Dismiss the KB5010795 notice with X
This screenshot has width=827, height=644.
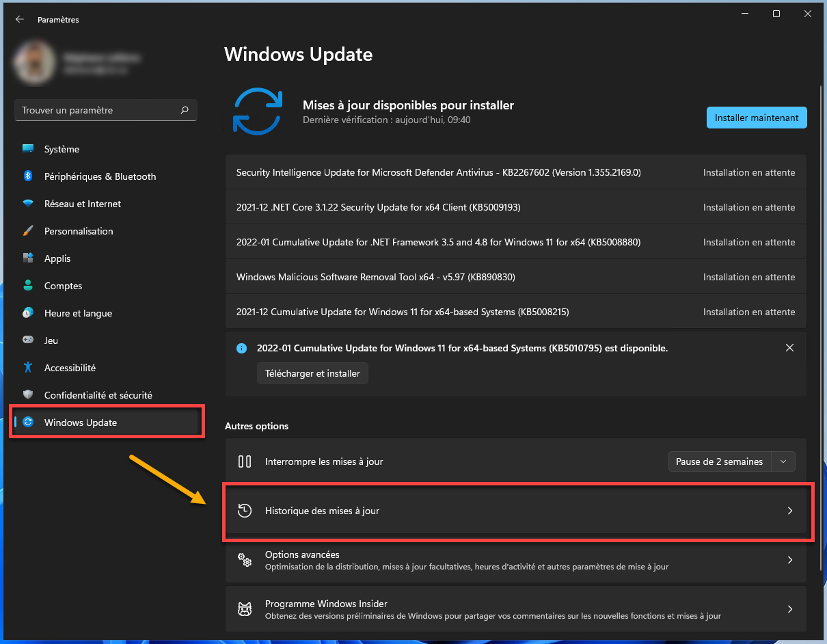(789, 348)
